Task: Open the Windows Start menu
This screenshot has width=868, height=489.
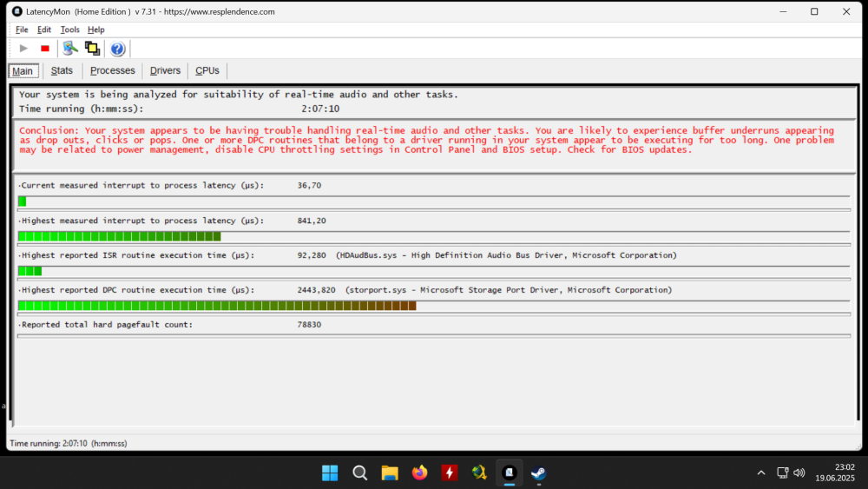Action: pyautogui.click(x=330, y=472)
